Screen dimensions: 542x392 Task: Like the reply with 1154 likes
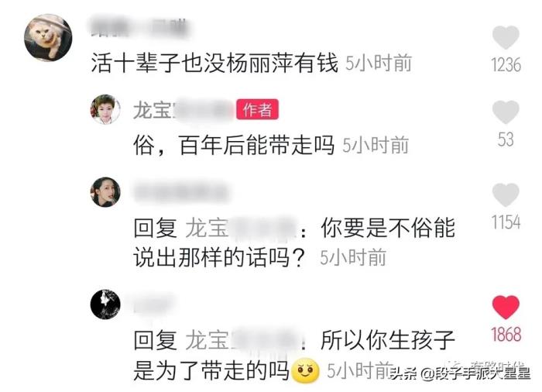coord(506,195)
